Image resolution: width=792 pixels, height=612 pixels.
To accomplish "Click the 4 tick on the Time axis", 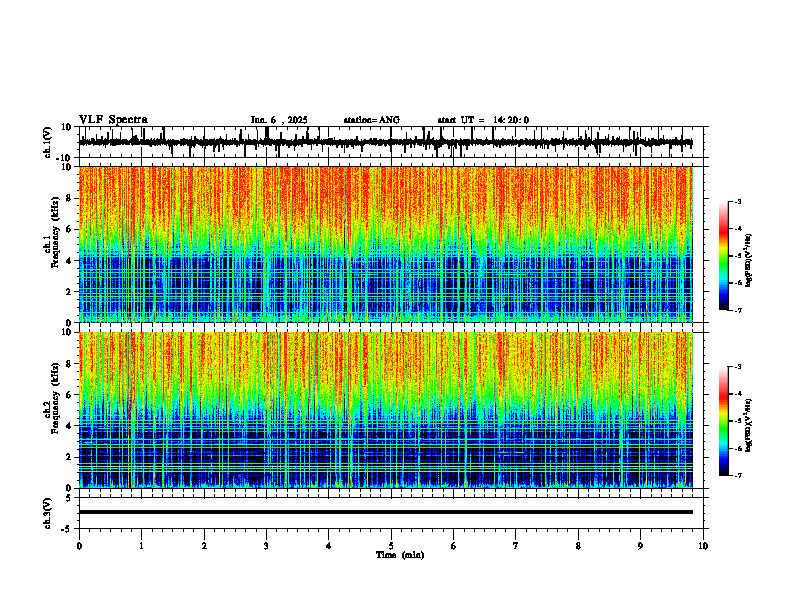I will [329, 546].
